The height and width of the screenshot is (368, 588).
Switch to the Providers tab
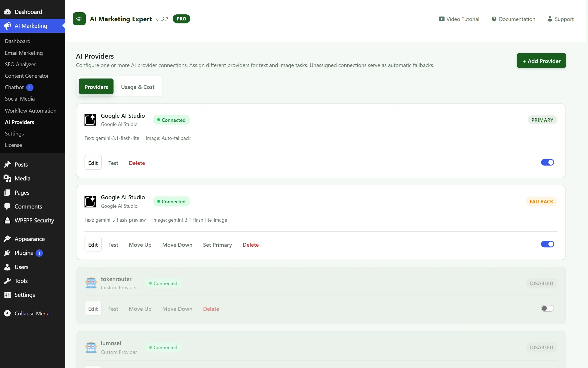click(x=96, y=86)
